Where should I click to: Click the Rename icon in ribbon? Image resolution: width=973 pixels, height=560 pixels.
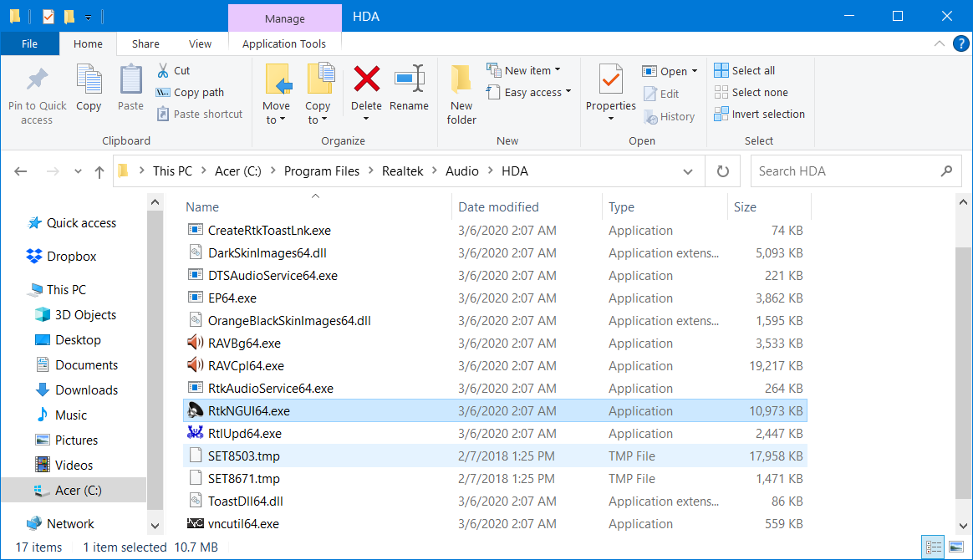(x=409, y=79)
